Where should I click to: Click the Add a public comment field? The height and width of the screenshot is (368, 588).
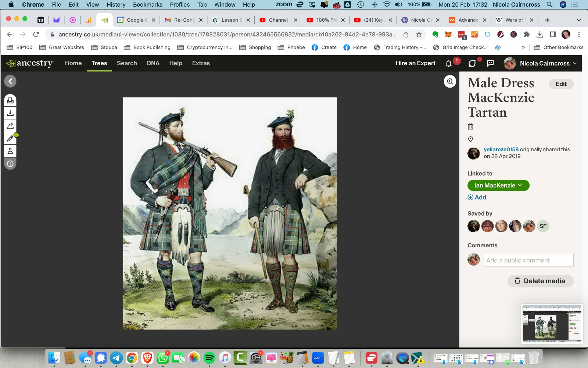(x=528, y=260)
